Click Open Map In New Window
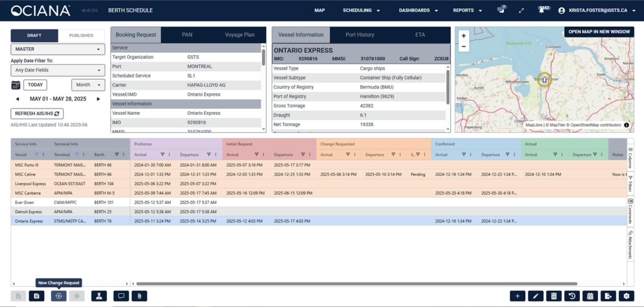Screen dimensions: 644x307 click(599, 32)
